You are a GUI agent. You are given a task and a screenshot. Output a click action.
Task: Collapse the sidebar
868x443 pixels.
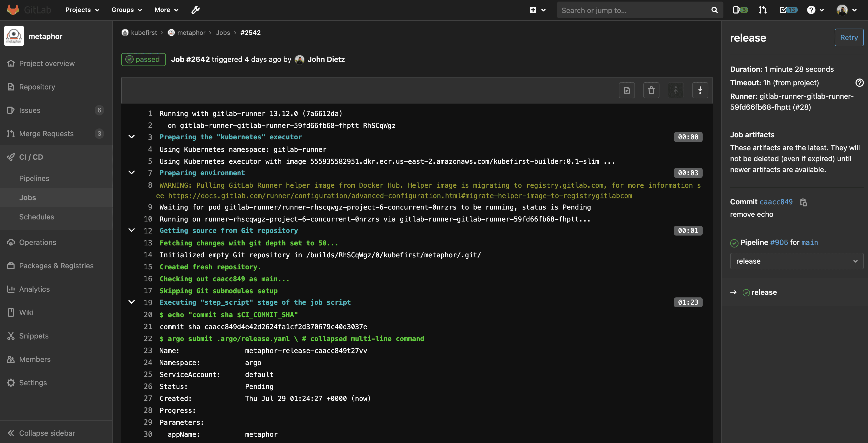point(56,433)
